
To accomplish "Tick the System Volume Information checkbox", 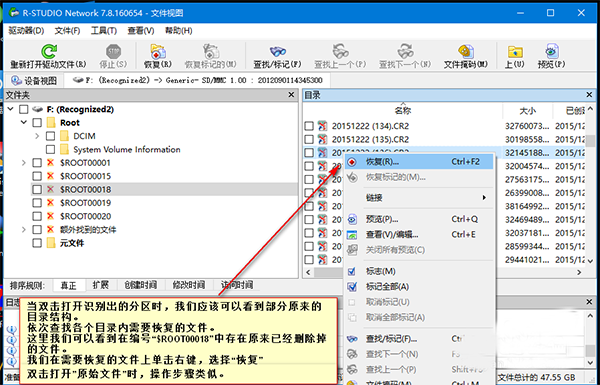I will (x=51, y=149).
